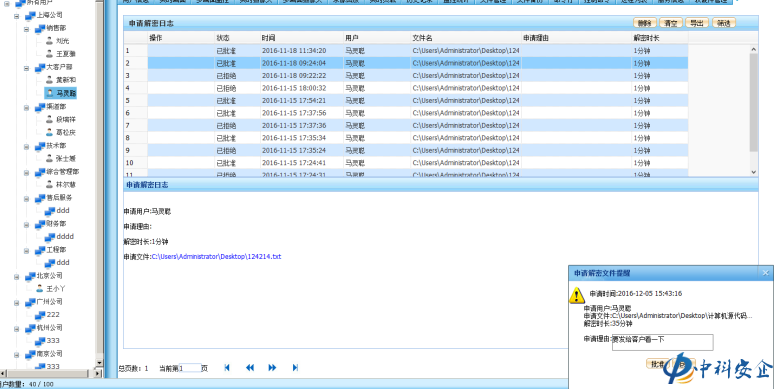
Task: Click the computer group icon of 上海公司
Action: tap(30, 16)
